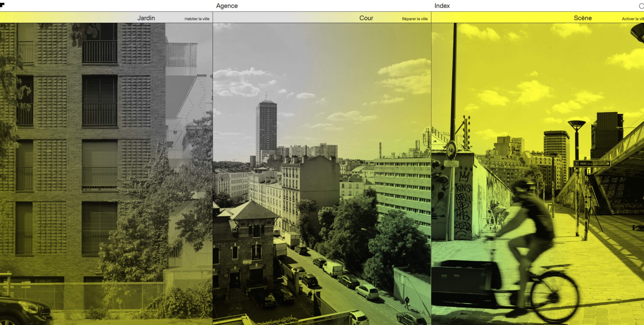Open the Index menu item
The width and height of the screenshot is (644, 325).
click(442, 6)
